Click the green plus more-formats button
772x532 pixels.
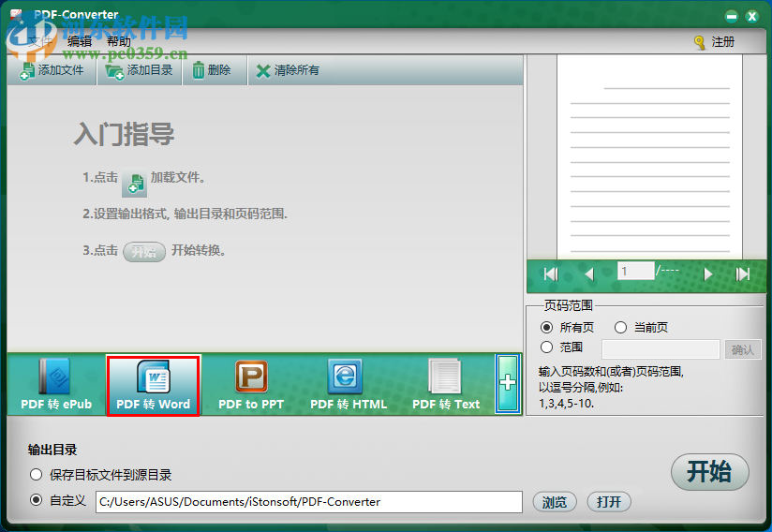point(508,383)
